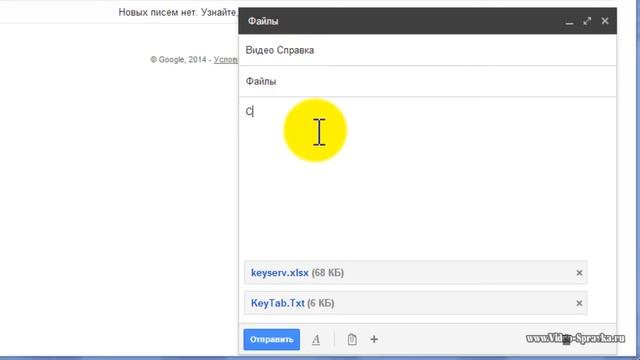Close the Файлы compose window
This screenshot has width=640, height=360.
[605, 21]
